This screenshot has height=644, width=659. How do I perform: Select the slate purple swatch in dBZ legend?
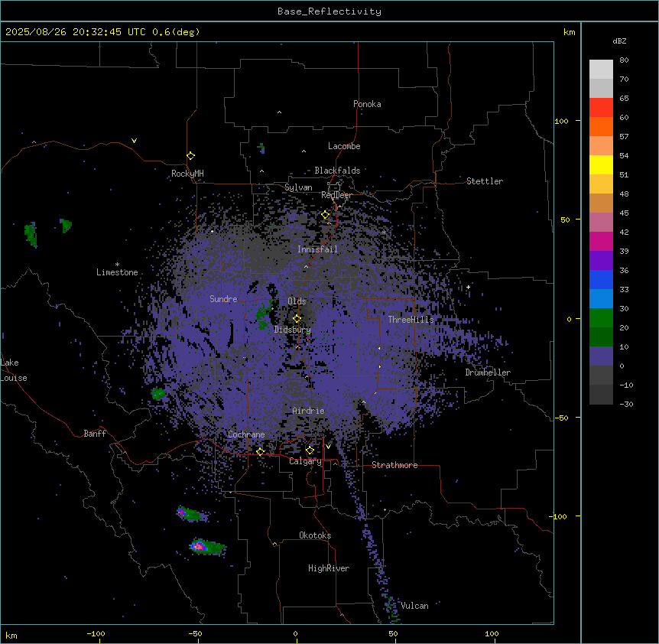coord(601,356)
